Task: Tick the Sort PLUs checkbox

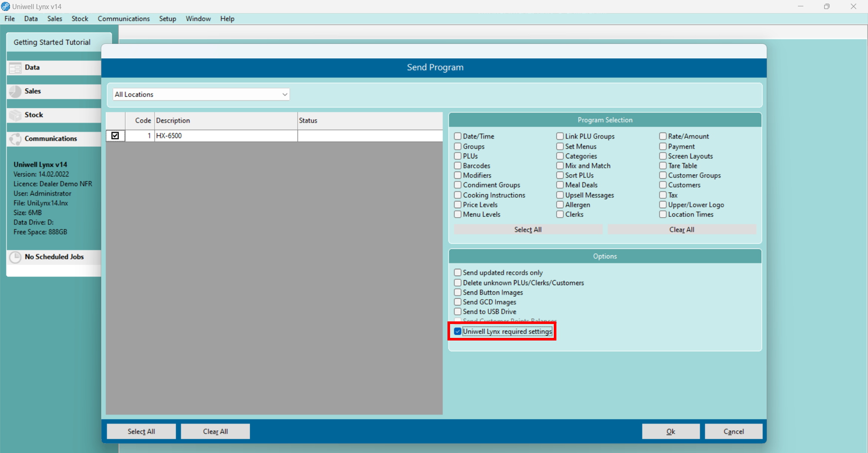Action: click(x=560, y=175)
